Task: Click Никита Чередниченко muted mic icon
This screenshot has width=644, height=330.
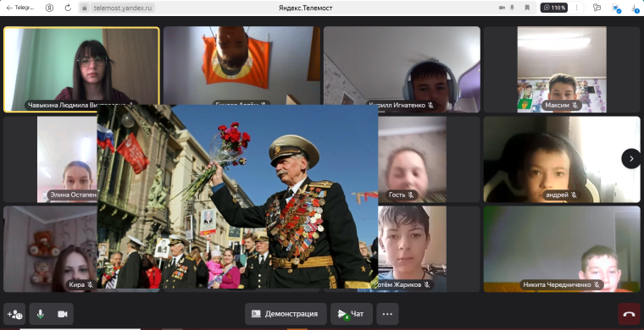Action: 597,285
